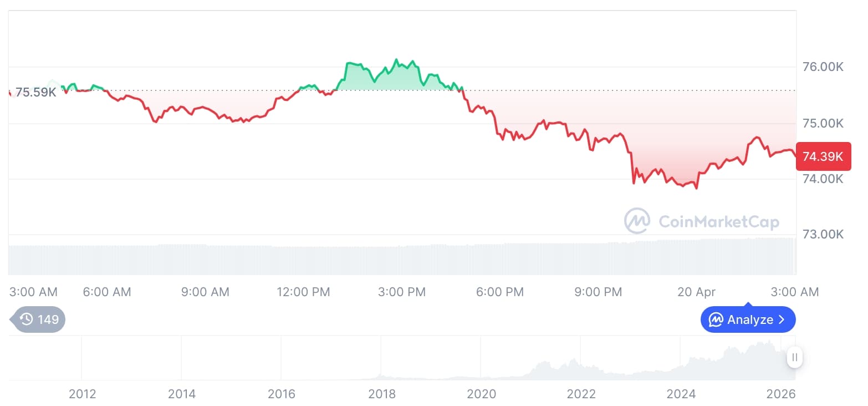Select 2012 on the overview timeline
The height and width of the screenshot is (406, 868).
[x=83, y=394]
